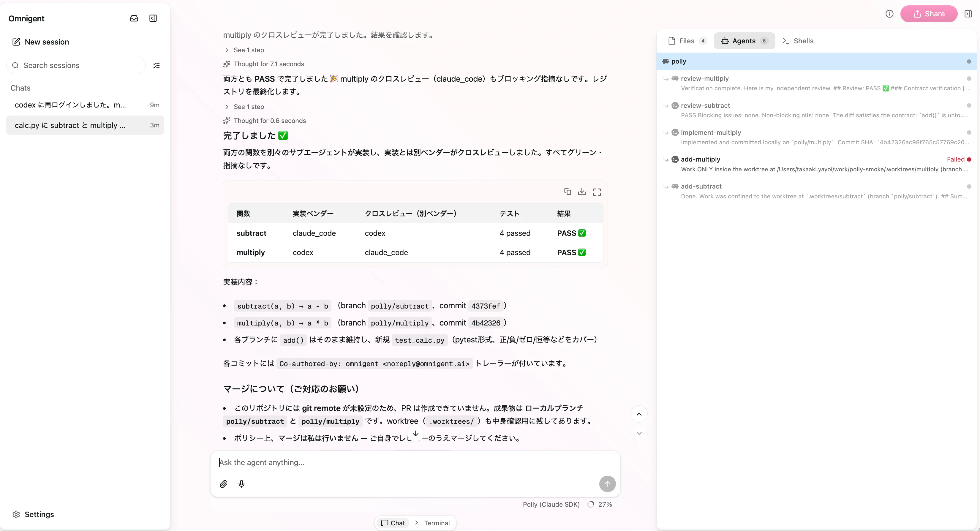Image resolution: width=980 pixels, height=531 pixels.
Task: Open the review-multiply agent
Action: coord(816,83)
